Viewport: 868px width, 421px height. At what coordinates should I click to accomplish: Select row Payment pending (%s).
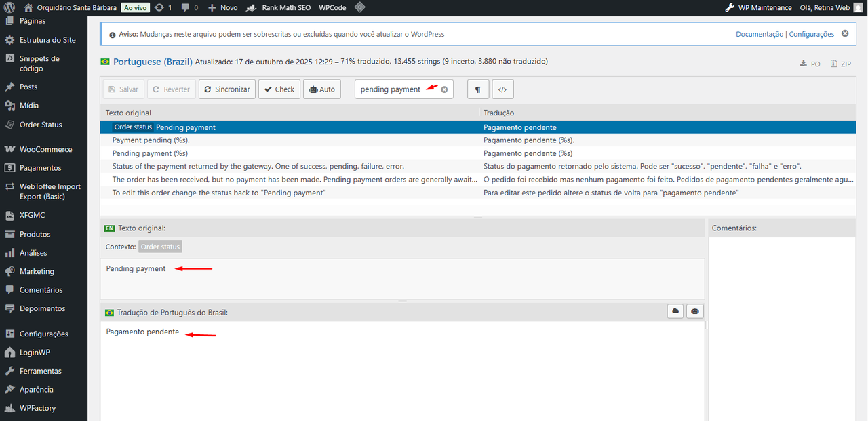[478, 140]
